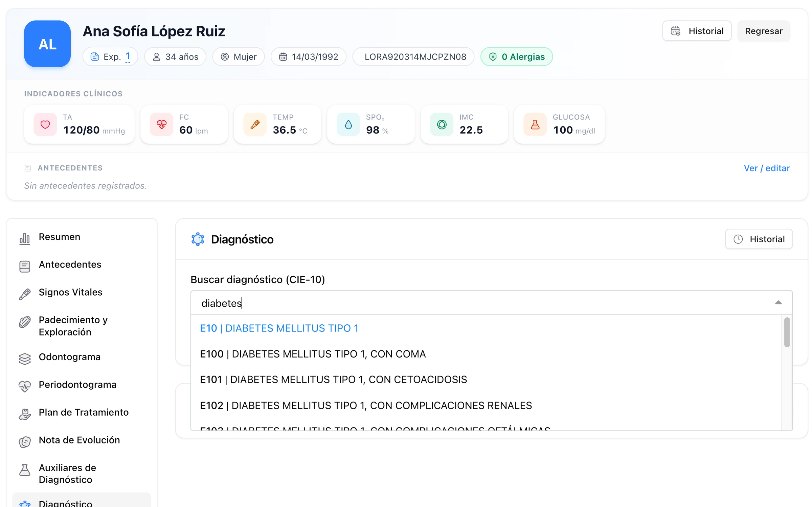Click the Resumen bar chart icon
Viewport: 812px width, 507px height.
coord(25,238)
